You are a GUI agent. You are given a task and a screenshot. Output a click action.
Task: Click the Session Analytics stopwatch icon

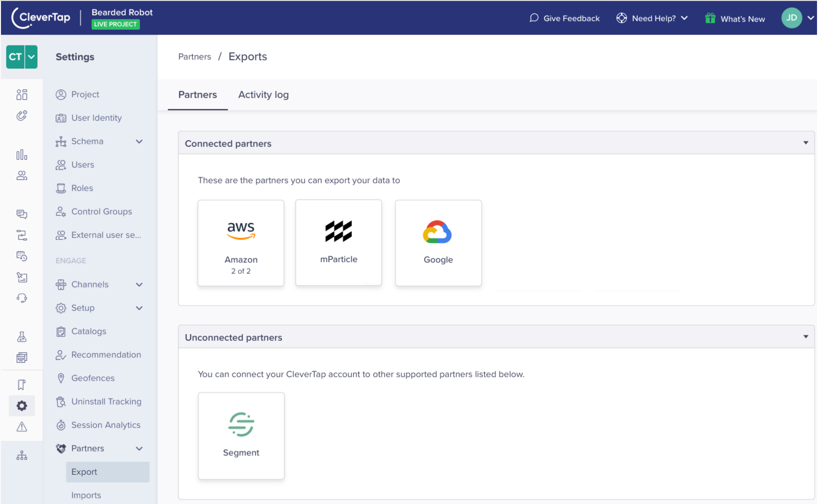(x=61, y=425)
